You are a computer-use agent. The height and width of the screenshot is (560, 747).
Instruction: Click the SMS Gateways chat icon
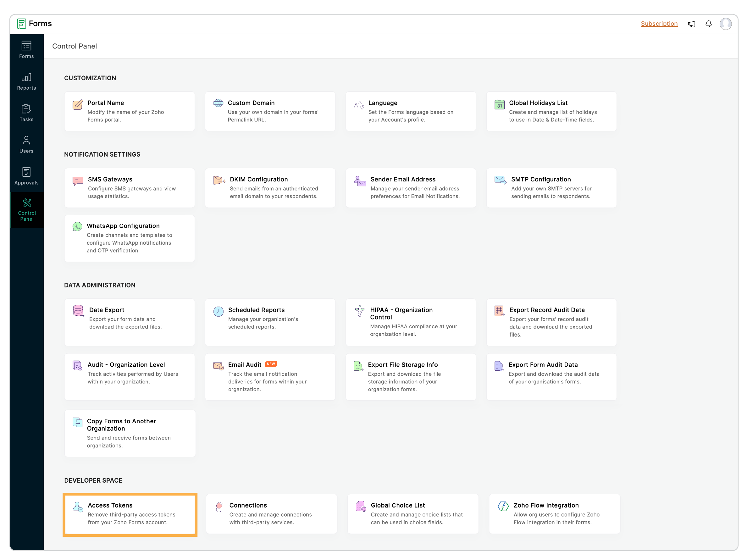click(78, 181)
